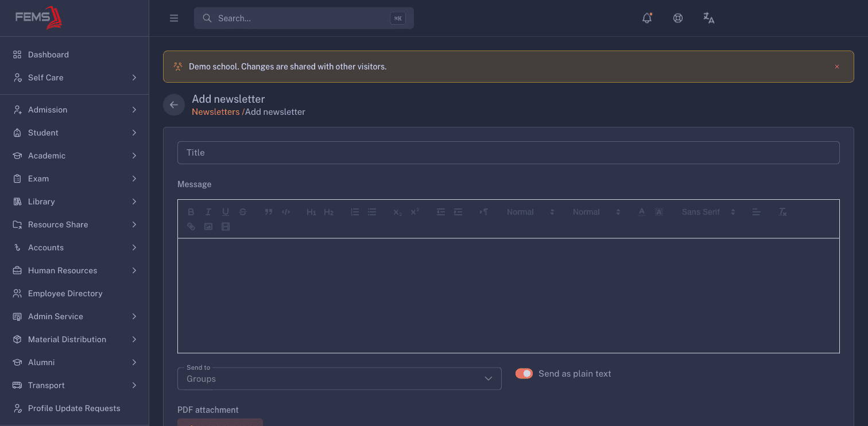Open help support lifebuoy icon
This screenshot has height=426, width=868.
coord(678,18)
